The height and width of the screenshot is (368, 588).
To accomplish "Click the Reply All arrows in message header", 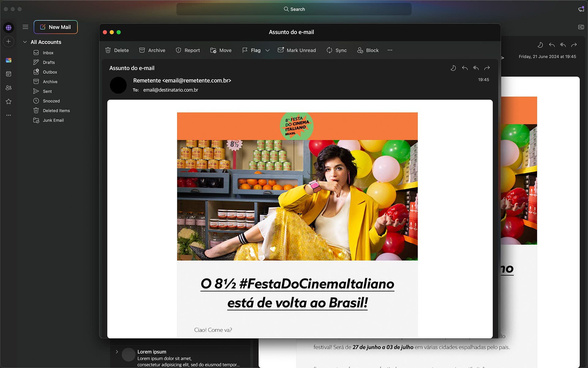I will (476, 68).
